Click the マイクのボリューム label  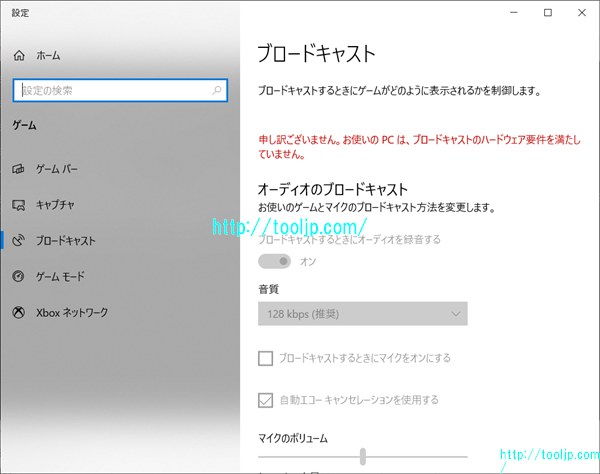(x=293, y=438)
